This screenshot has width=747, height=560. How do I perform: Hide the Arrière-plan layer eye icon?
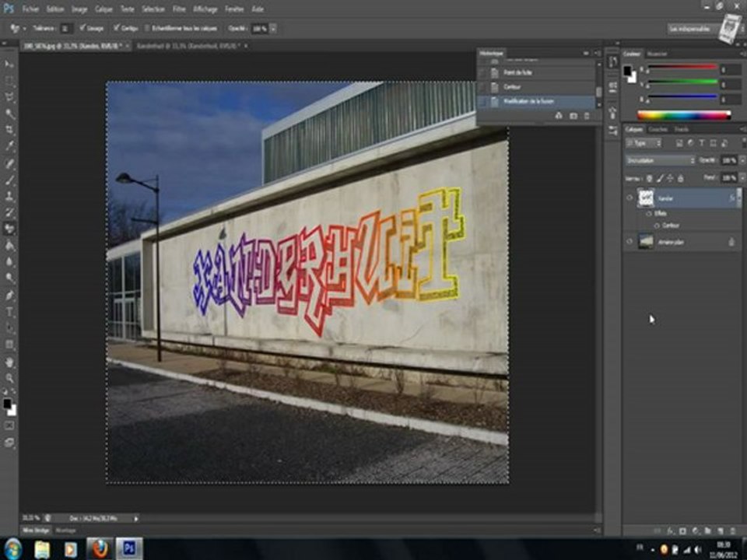pyautogui.click(x=630, y=241)
